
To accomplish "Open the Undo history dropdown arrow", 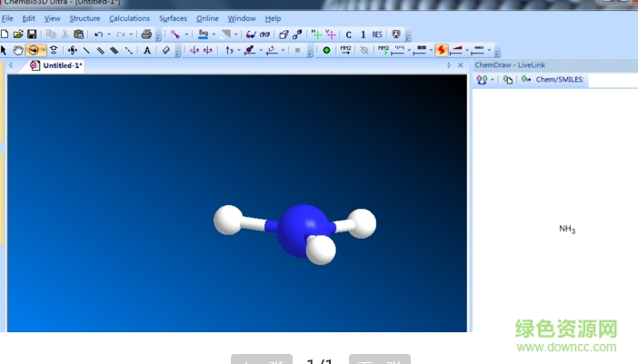I will 109,34.
